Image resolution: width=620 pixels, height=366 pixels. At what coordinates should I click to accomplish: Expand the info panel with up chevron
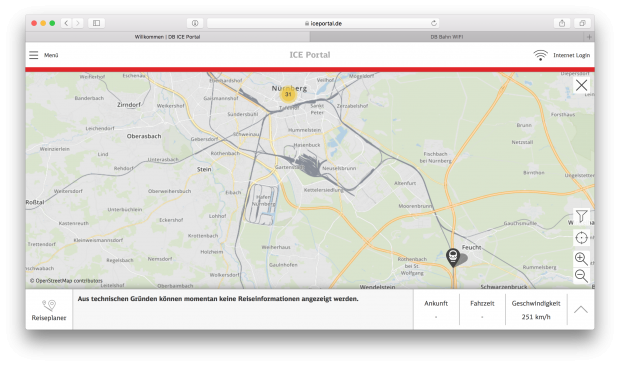coord(580,309)
